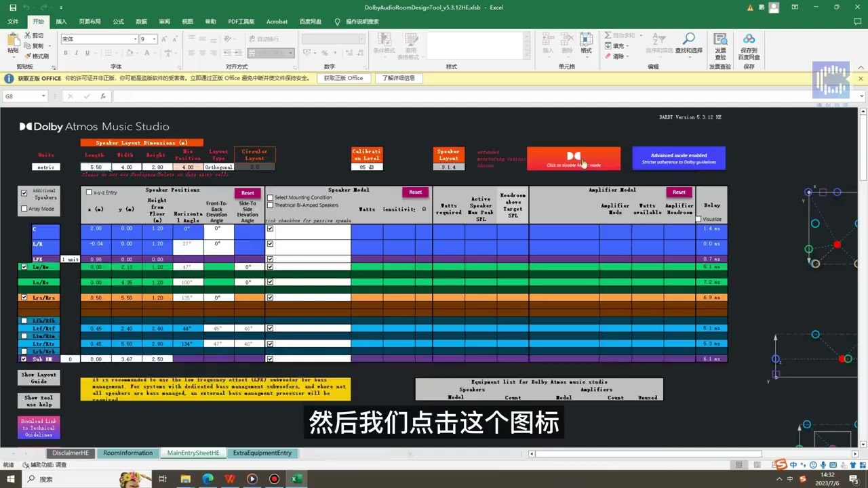Close the yellow license warning bar
Screen dimensions: 868x488
(861, 78)
